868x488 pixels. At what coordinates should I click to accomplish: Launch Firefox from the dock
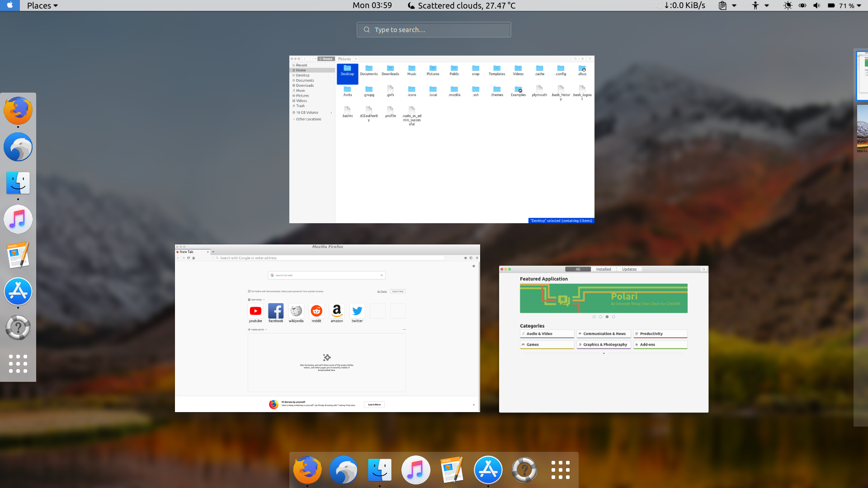[x=307, y=469]
